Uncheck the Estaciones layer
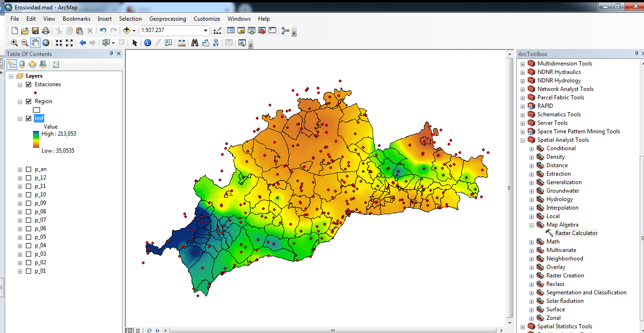644x333 pixels. pyautogui.click(x=29, y=85)
